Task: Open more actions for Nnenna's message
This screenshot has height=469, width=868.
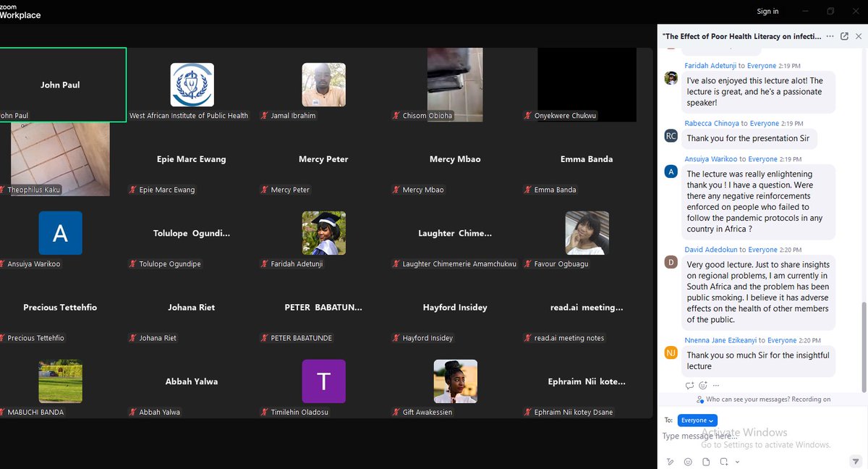Action: [x=715, y=386]
